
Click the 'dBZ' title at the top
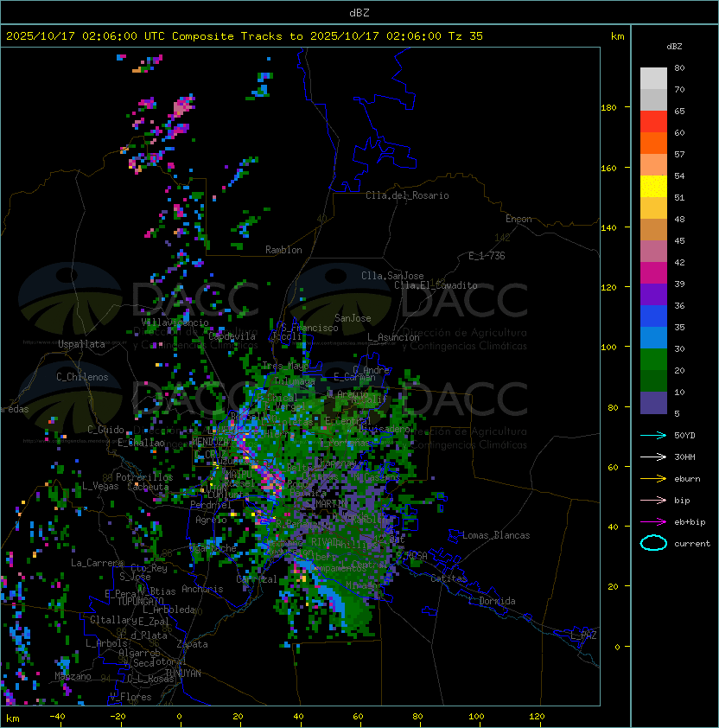(x=359, y=13)
